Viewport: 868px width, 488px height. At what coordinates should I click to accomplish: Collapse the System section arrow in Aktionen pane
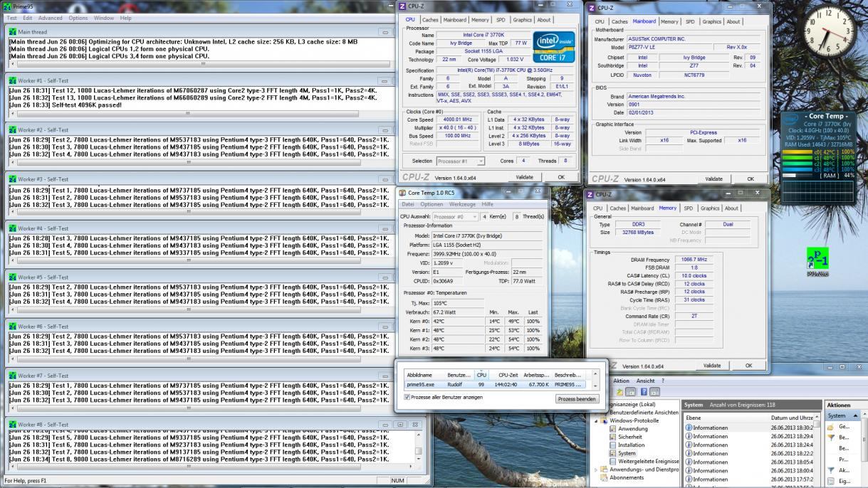[x=855, y=415]
